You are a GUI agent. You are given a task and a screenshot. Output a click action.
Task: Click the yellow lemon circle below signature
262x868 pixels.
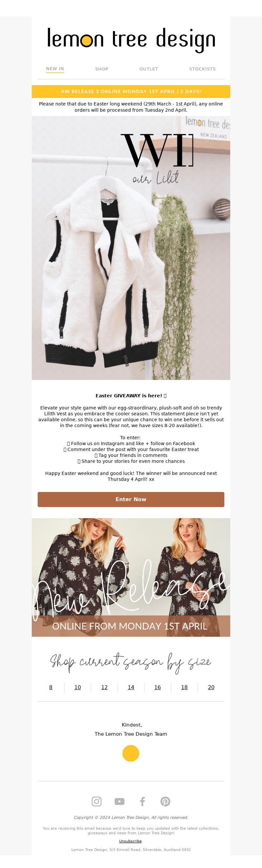tap(131, 753)
